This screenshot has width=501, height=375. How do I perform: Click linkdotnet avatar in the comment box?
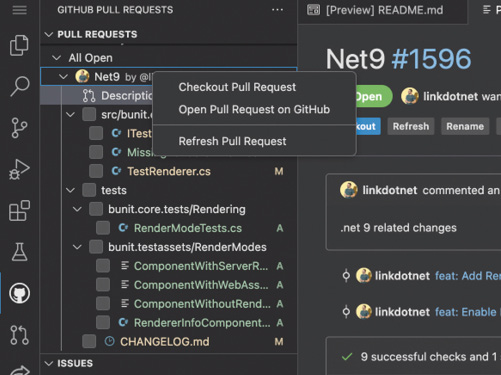[x=349, y=190]
